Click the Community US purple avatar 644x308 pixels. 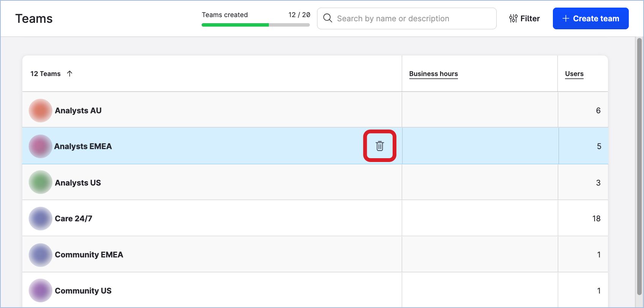point(40,291)
